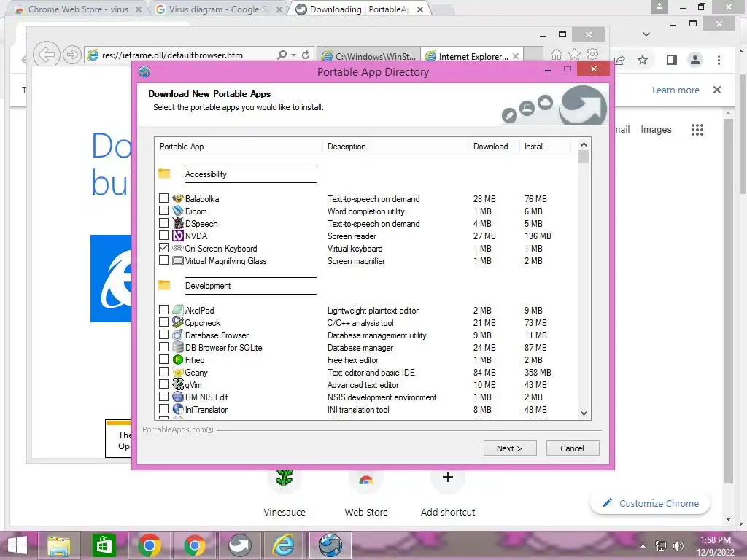Click app list scroll up arrow
The height and width of the screenshot is (560, 747).
(x=584, y=144)
